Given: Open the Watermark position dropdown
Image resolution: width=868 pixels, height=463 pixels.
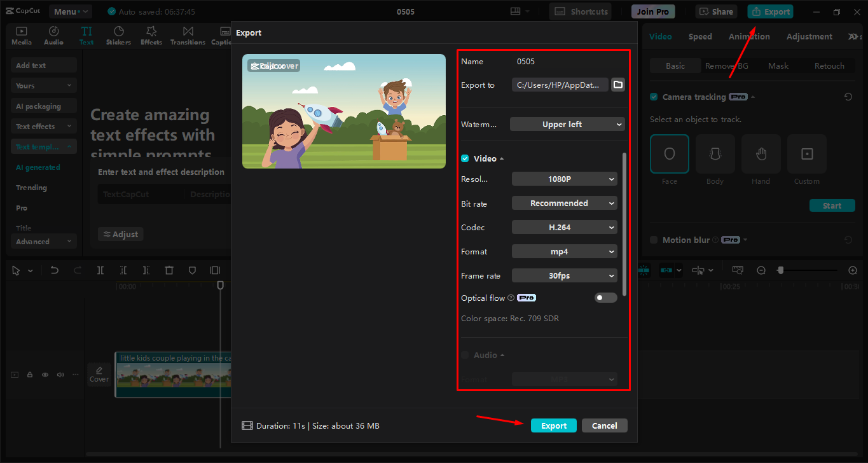Looking at the screenshot, I should (567, 124).
